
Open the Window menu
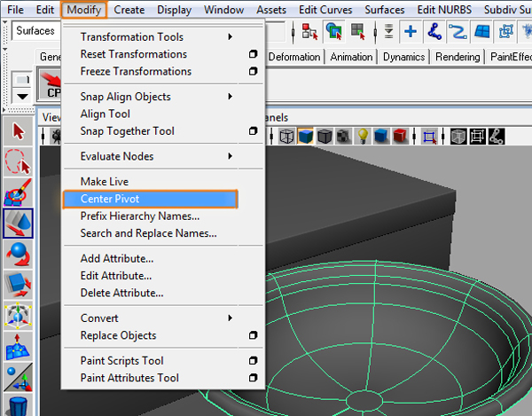(x=223, y=10)
